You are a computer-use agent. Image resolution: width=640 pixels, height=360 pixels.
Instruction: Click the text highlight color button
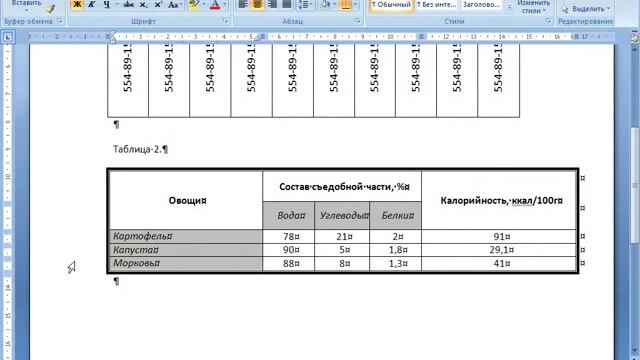click(x=194, y=4)
